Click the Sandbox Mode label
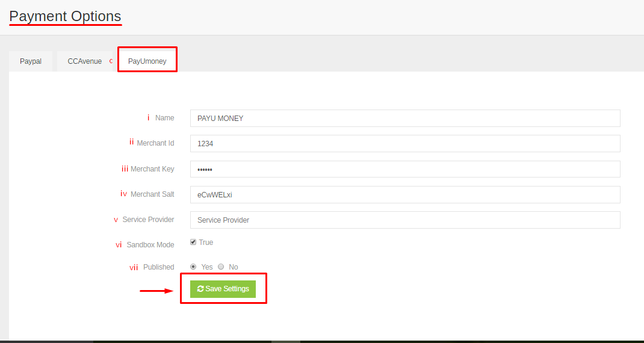The image size is (644, 343). click(150, 245)
